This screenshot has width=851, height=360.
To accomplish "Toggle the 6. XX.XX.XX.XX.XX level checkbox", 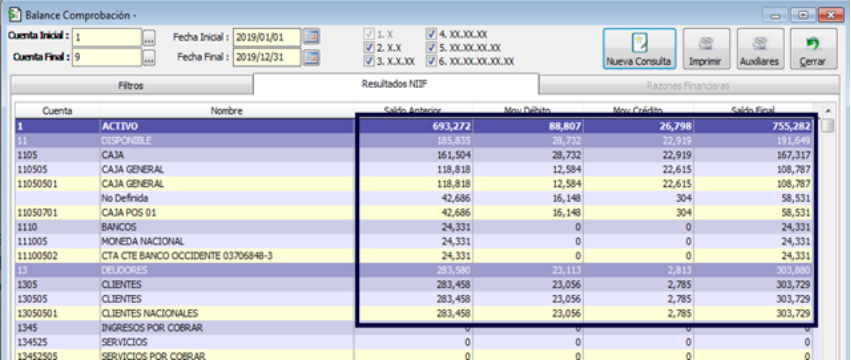I will pyautogui.click(x=432, y=61).
